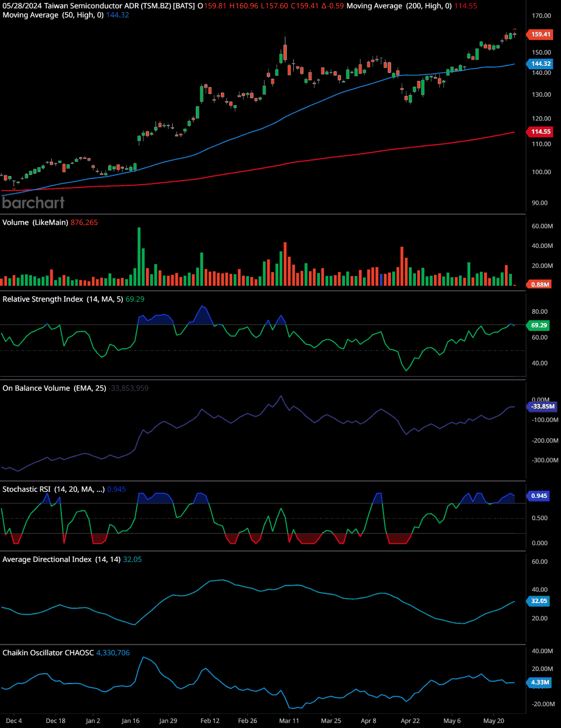Screen dimensions: 561x728
Task: Click the Dec 18 date label
Action: (56, 721)
